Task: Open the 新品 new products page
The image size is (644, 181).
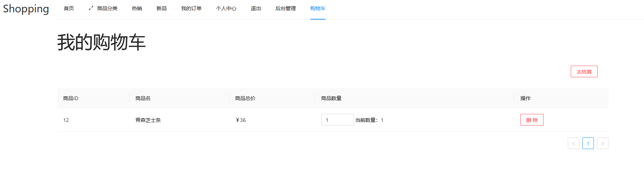Action: [x=162, y=8]
